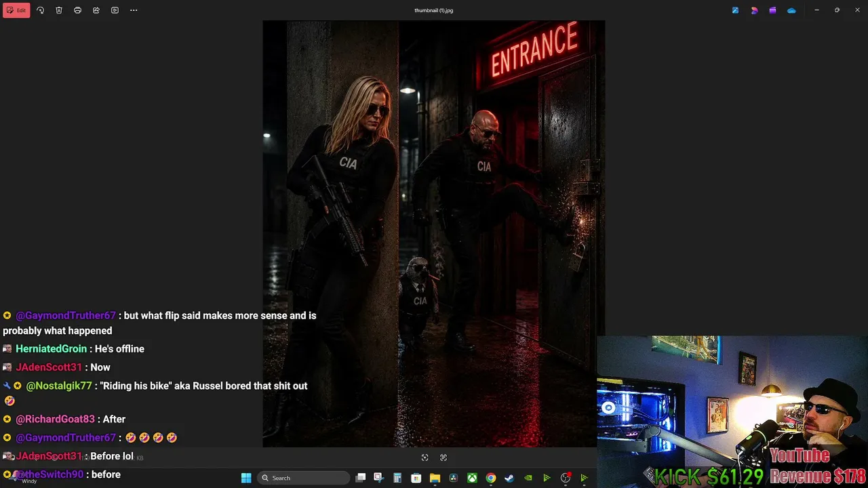The image size is (868, 488).
Task: Restore down the Photos window
Action: pyautogui.click(x=837, y=10)
